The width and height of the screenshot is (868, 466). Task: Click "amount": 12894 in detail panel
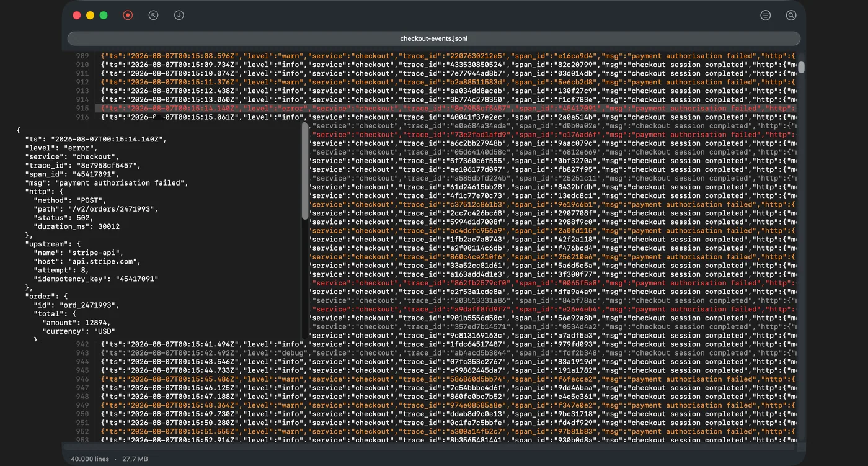coord(78,323)
